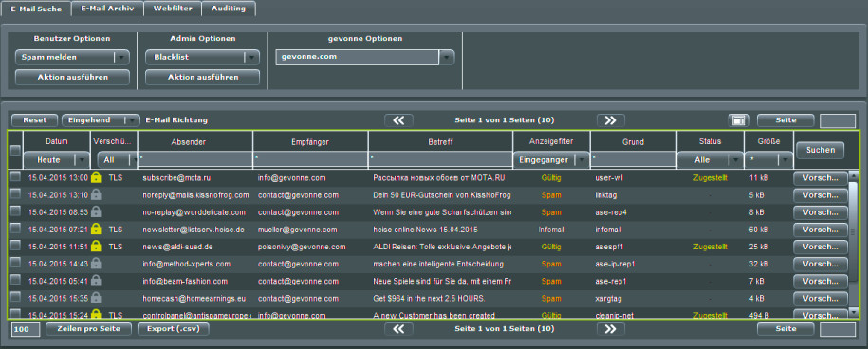
Task: Switch to the E-Mail Archiv tab
Action: point(108,9)
